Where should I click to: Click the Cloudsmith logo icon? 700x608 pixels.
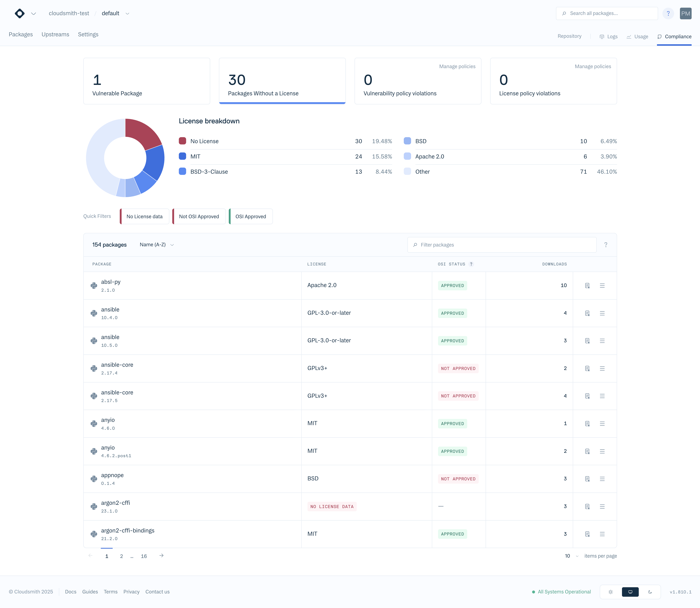[20, 14]
